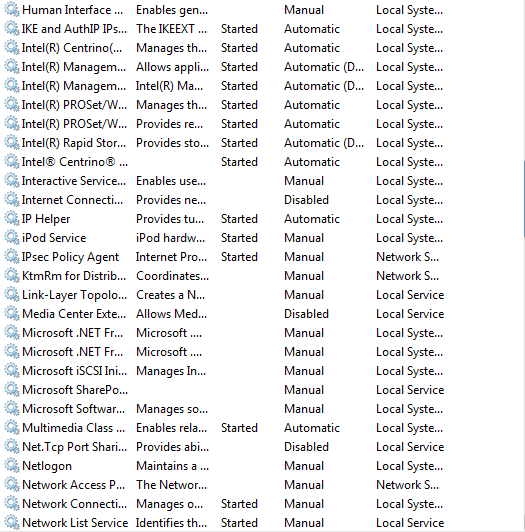Select KtmRm for Distrib... service name
This screenshot has width=525, height=532.
coord(74,276)
